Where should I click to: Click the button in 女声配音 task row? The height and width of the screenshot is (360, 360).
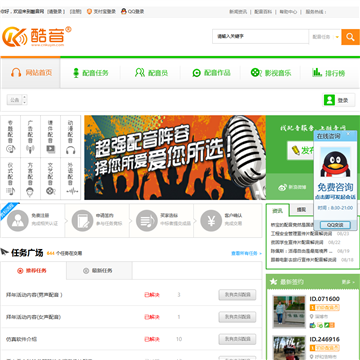237,317
